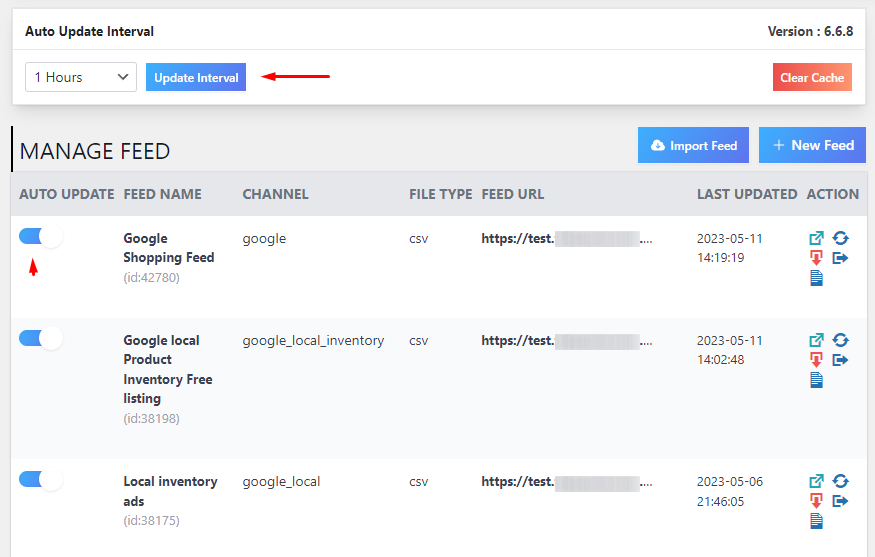Select the 2023-05-11 14:19:19 timestamp
This screenshot has width=875, height=557.
729,248
